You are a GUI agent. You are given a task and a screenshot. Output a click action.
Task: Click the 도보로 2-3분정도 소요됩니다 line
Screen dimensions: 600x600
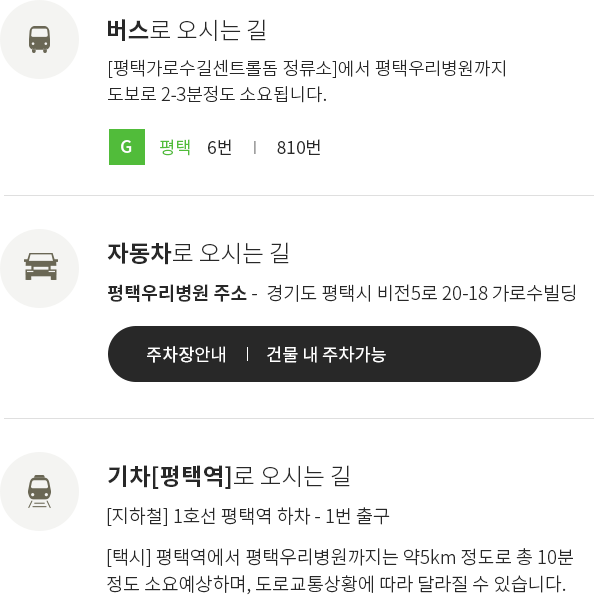(x=217, y=94)
